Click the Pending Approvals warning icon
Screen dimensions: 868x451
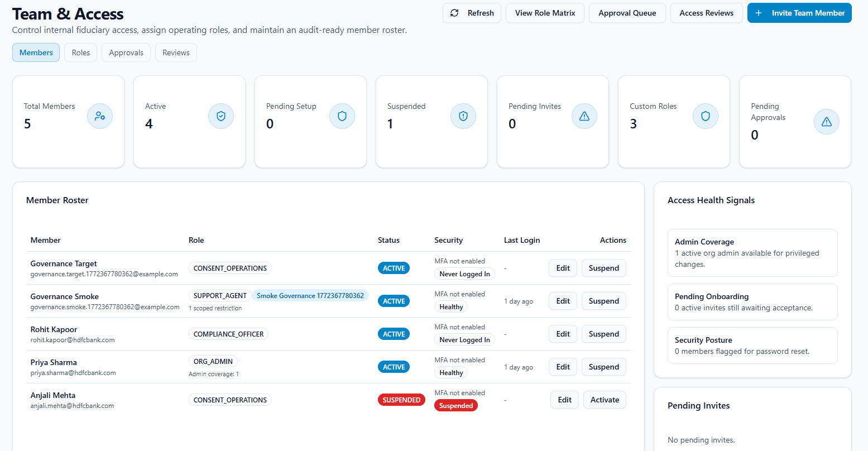(827, 122)
